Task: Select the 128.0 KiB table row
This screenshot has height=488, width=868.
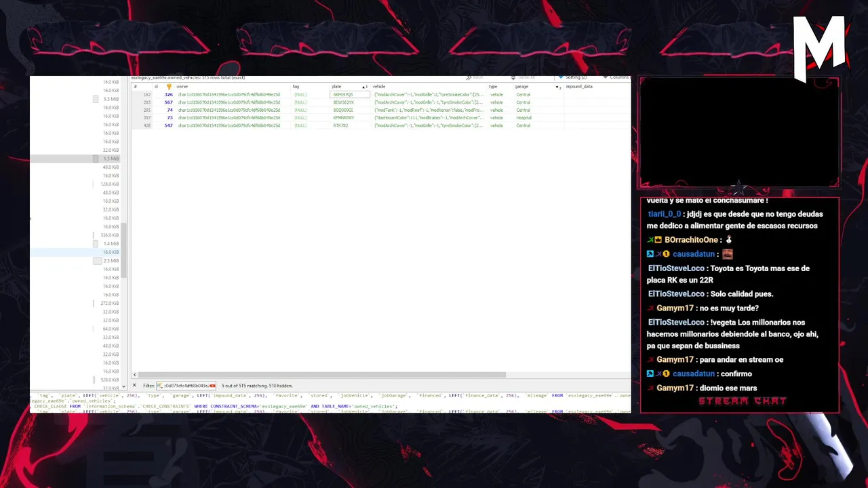Action: pyautogui.click(x=75, y=184)
